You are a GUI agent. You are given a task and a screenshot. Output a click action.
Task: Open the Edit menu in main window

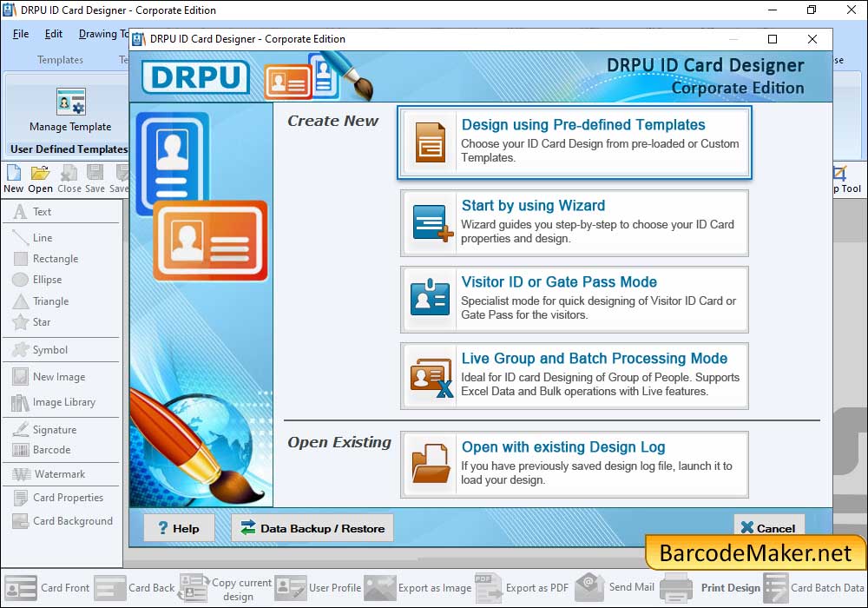pyautogui.click(x=53, y=34)
